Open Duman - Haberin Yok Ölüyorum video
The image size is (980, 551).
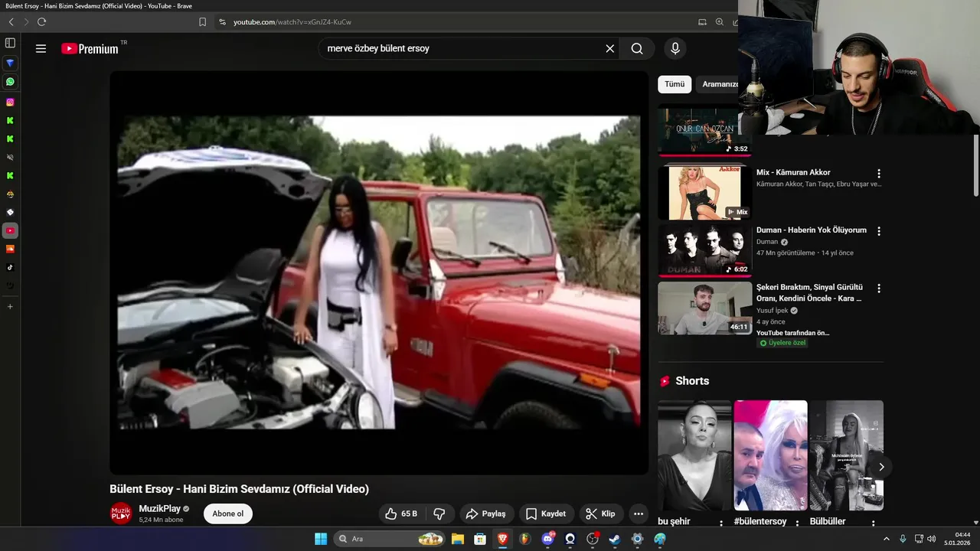tap(812, 230)
